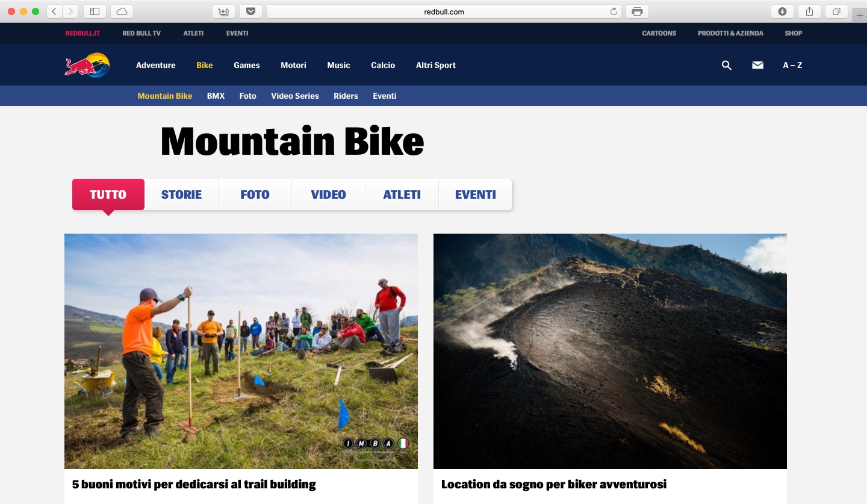
Task: Go forward with Safari's forward arrow
Action: tap(70, 11)
